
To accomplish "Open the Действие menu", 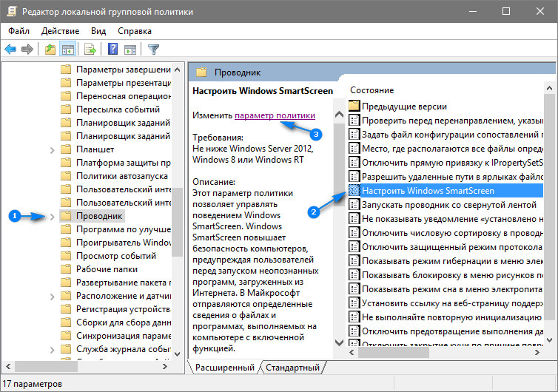I will (x=60, y=31).
